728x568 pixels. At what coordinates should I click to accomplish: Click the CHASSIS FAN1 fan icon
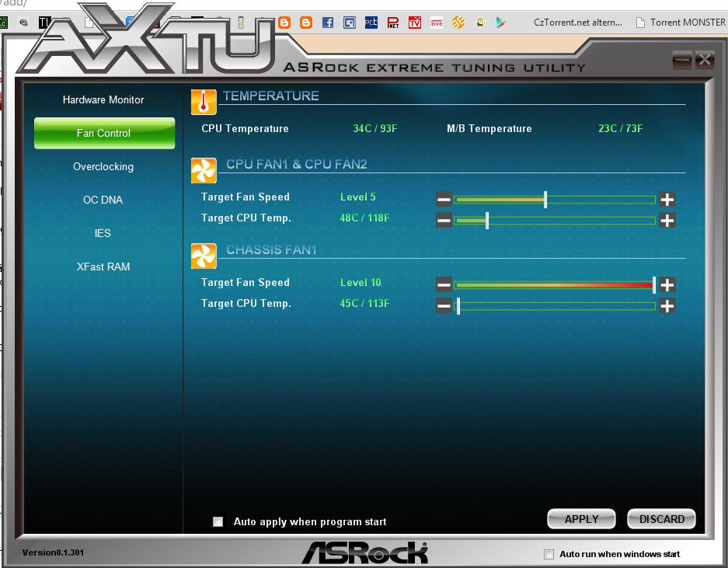204,256
